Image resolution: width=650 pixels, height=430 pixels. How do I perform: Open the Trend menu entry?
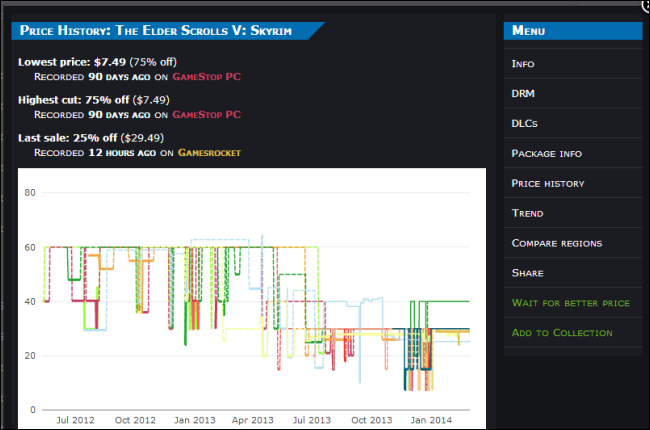point(573,213)
